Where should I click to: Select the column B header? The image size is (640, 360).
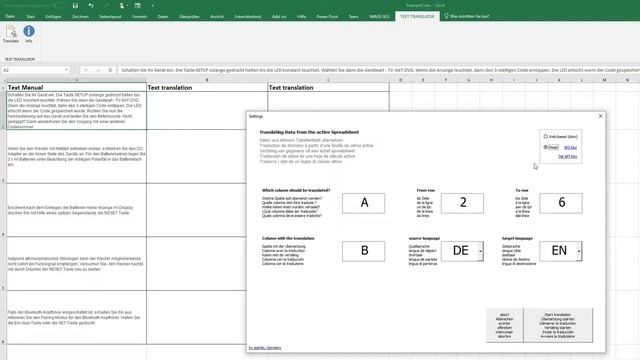[x=207, y=80]
